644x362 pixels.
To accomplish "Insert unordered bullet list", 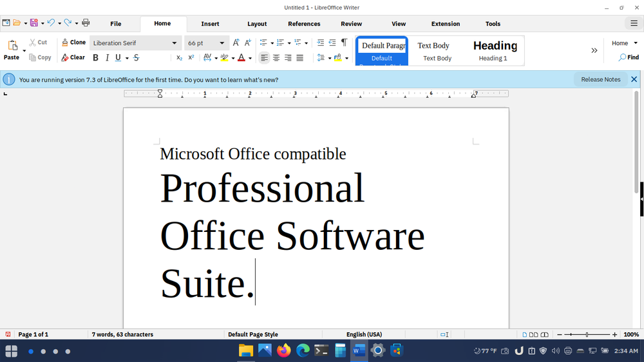I will [x=263, y=43].
